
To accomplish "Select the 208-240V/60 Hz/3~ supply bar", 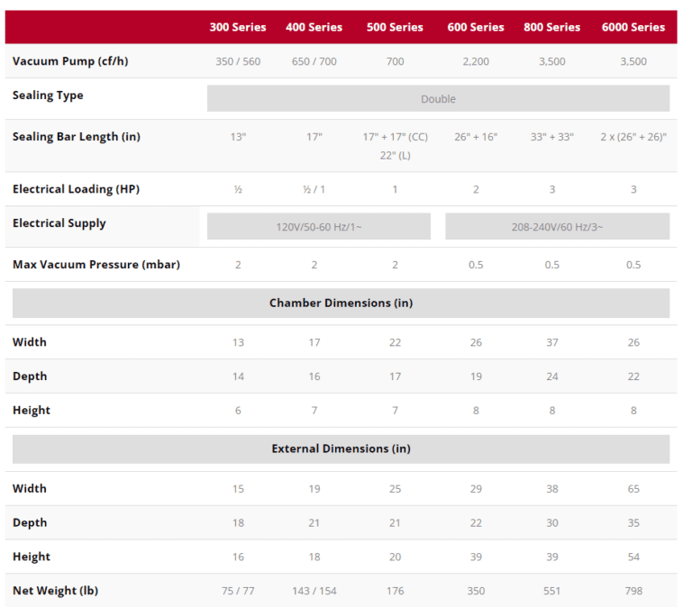I will (x=557, y=227).
